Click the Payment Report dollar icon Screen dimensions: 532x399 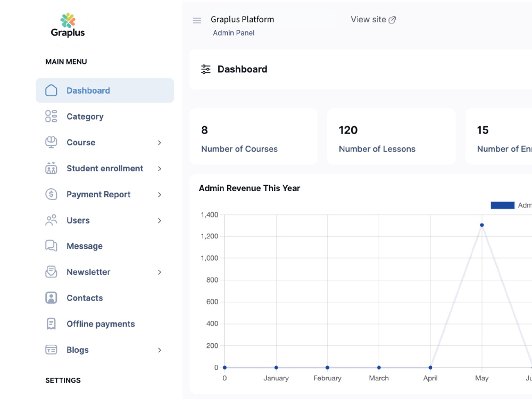pyautogui.click(x=51, y=194)
